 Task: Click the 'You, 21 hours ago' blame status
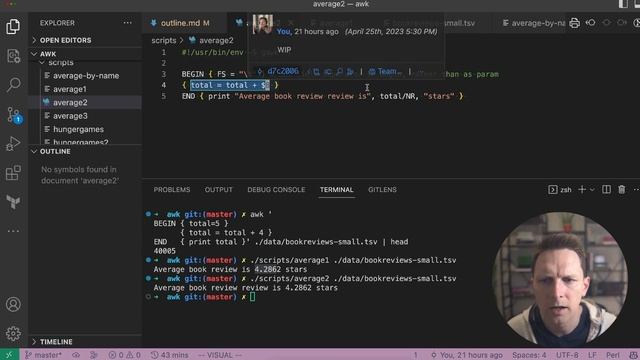467,355
